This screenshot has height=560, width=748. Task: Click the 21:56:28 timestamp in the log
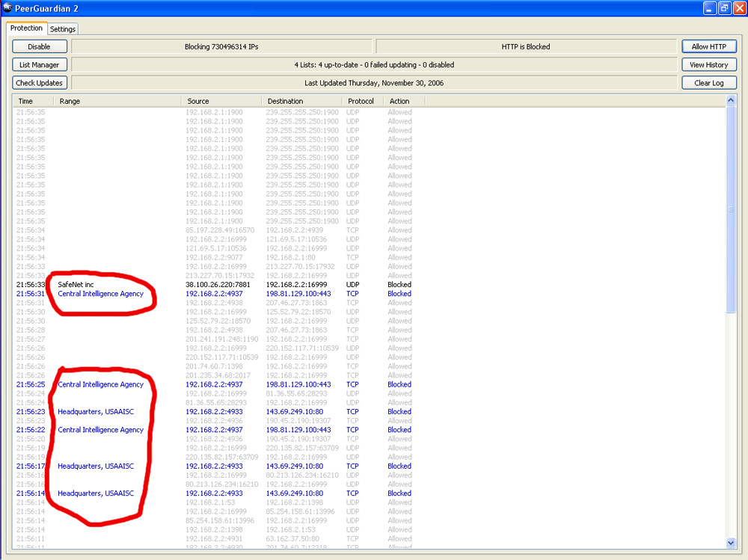31,330
